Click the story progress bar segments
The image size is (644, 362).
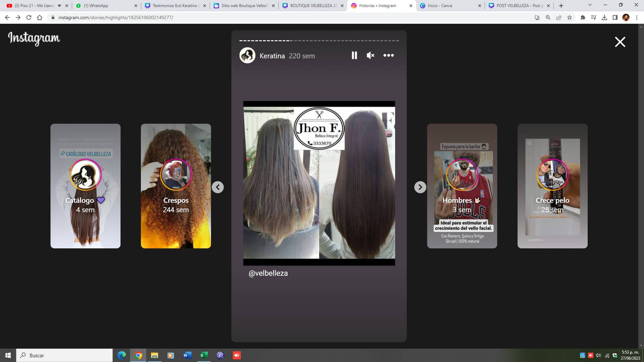tap(319, 41)
